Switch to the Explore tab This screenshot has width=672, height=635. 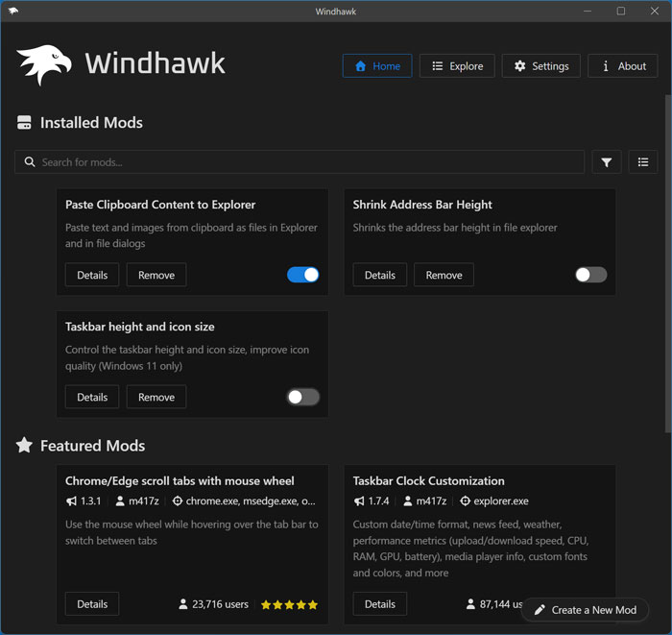[x=457, y=66]
